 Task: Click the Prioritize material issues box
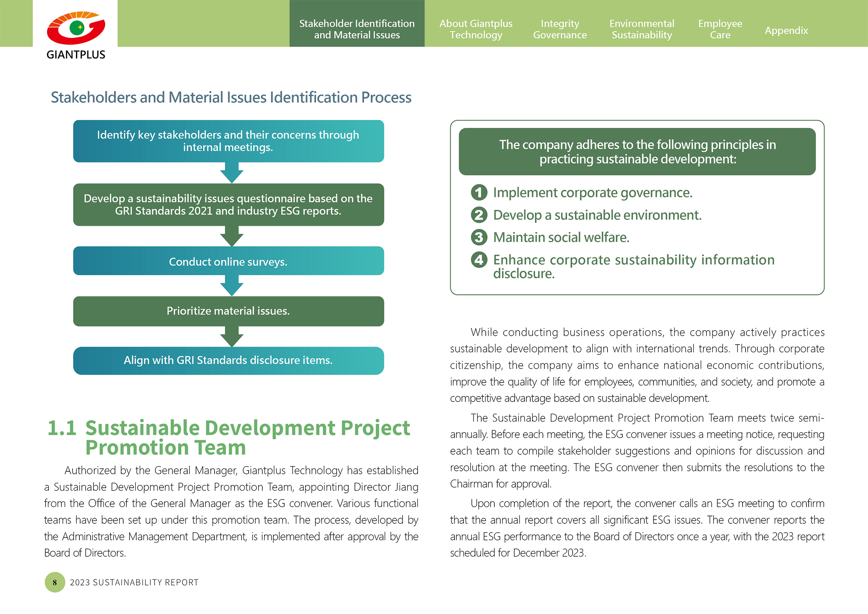[x=228, y=311]
